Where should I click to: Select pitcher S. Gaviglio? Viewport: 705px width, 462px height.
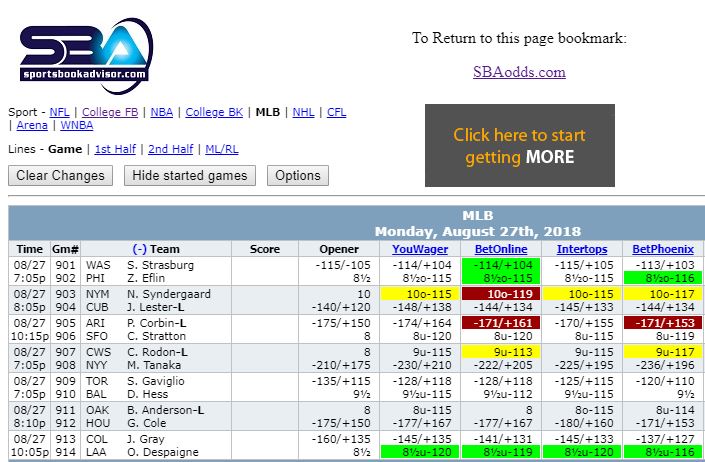(x=156, y=381)
